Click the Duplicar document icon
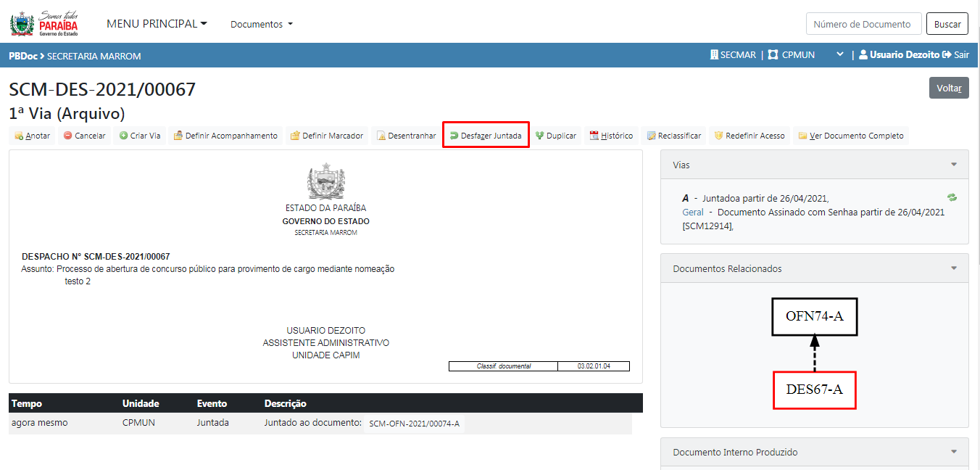 [x=539, y=136]
